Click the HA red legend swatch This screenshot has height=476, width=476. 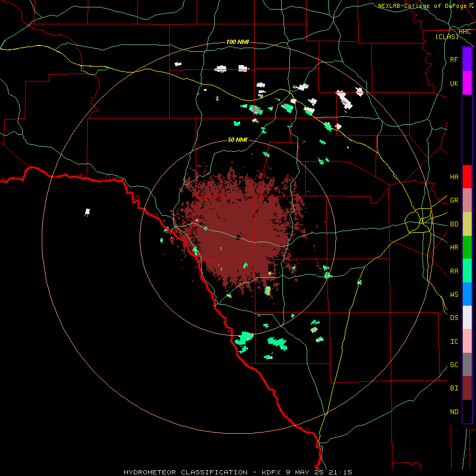467,177
